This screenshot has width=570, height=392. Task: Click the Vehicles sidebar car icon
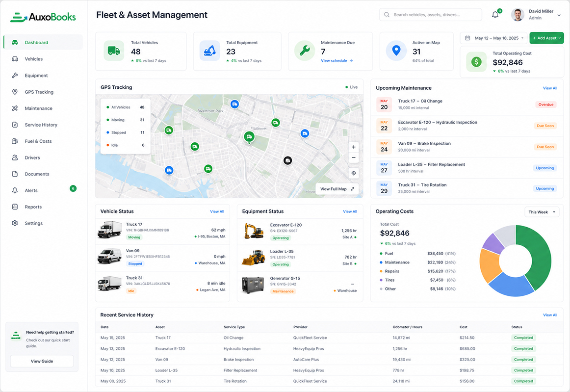(x=15, y=59)
